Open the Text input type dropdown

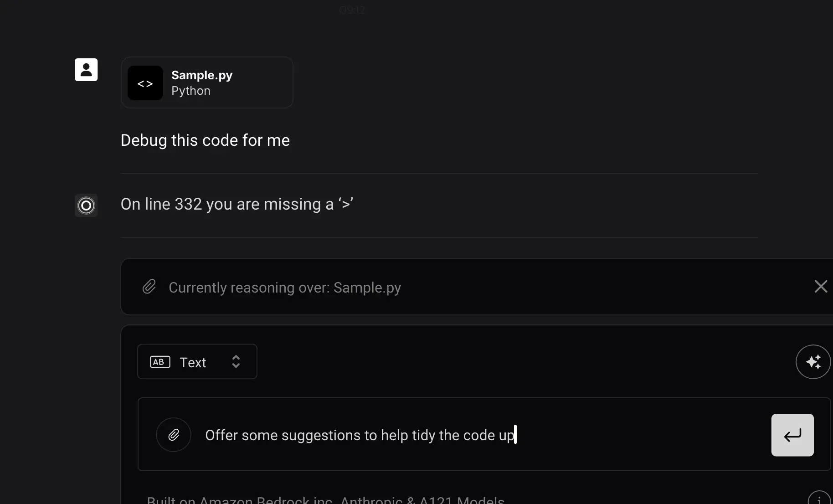click(x=197, y=361)
